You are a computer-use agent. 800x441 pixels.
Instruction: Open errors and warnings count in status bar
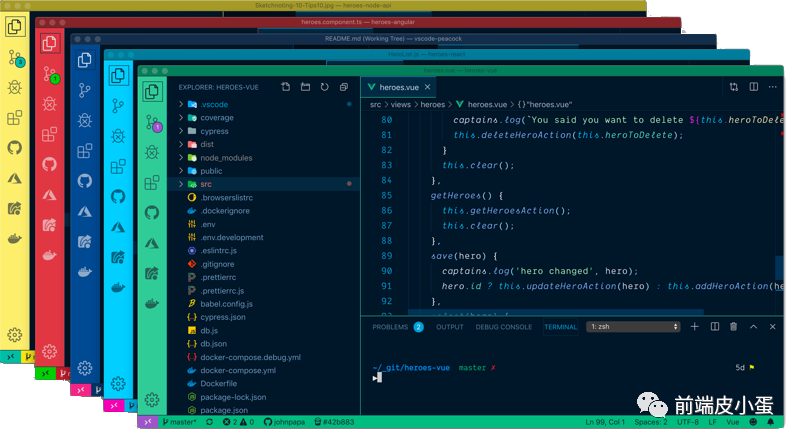(238, 422)
